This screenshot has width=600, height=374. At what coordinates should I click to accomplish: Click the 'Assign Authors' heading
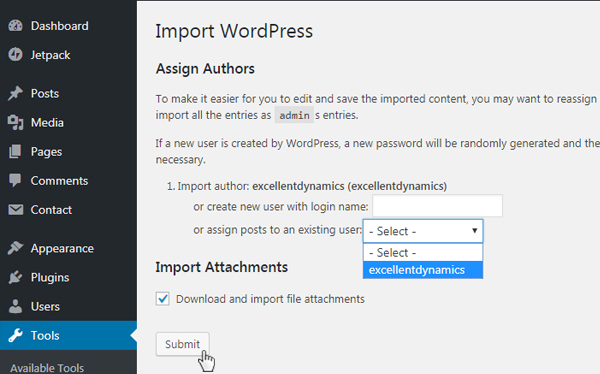(x=205, y=69)
